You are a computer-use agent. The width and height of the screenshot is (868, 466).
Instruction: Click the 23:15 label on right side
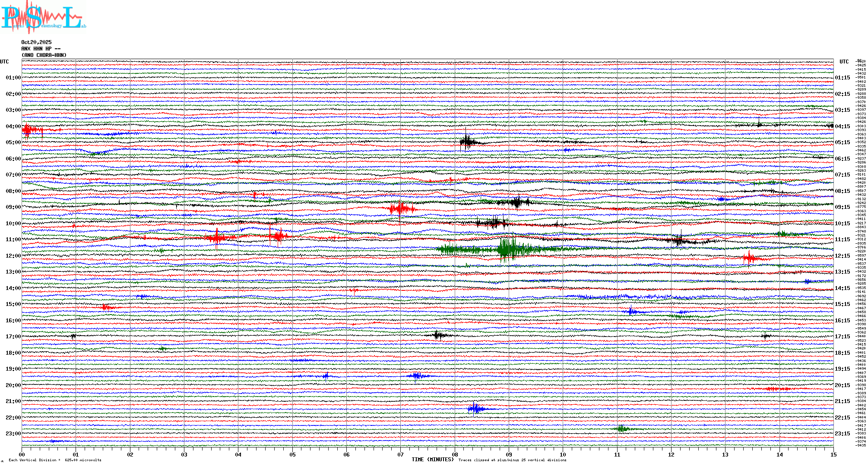[842, 434]
